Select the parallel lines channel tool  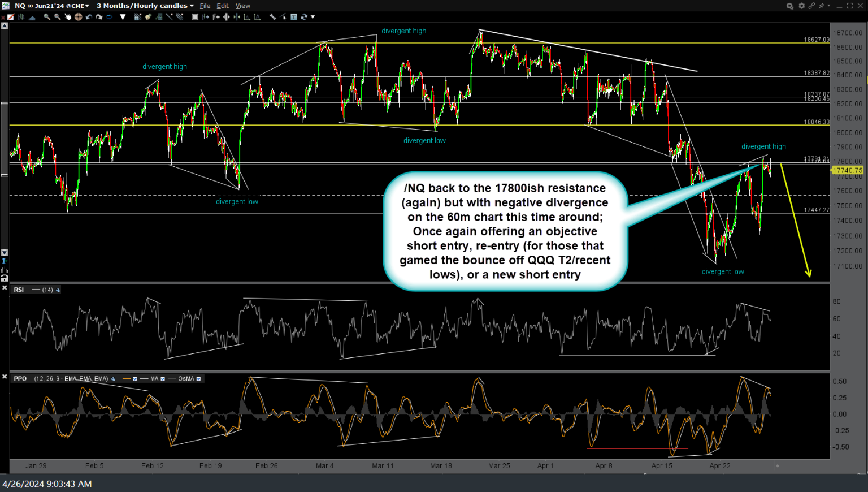click(180, 17)
